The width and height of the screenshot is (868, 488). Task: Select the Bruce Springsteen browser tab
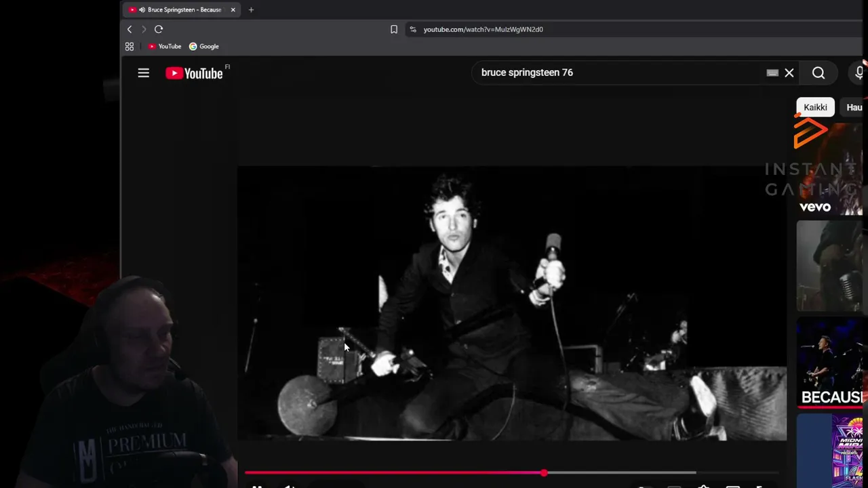pos(182,9)
